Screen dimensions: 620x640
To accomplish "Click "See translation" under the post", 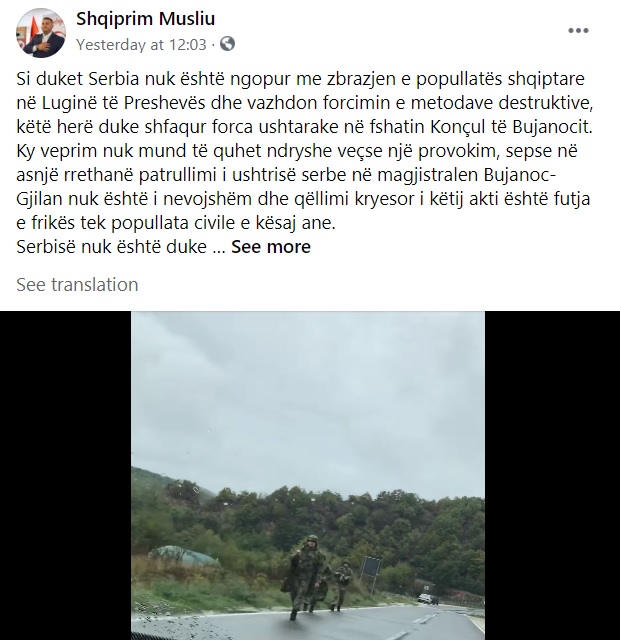I will point(77,285).
